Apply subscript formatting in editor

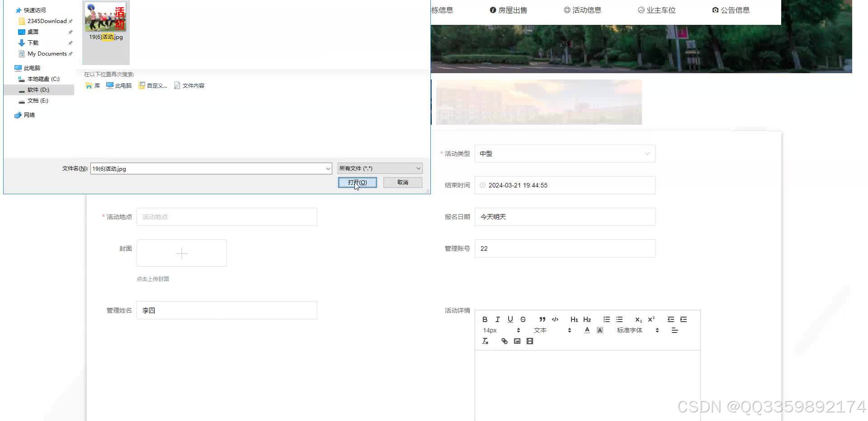pyautogui.click(x=638, y=319)
